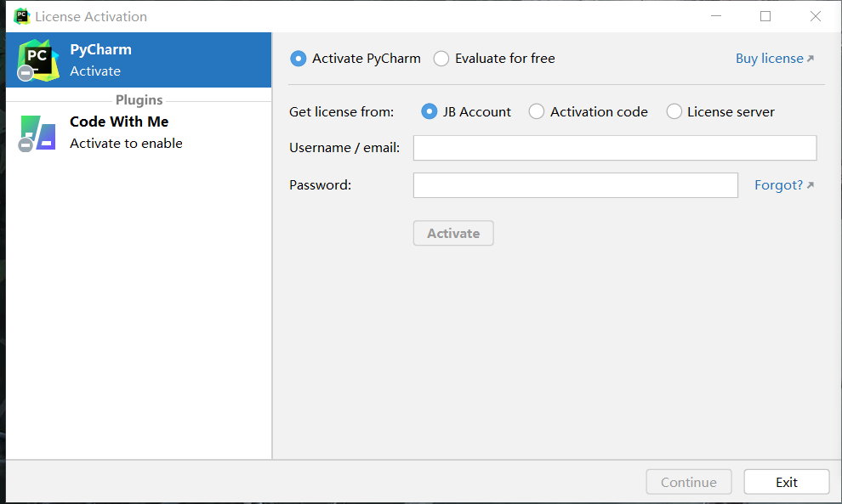Open the Forgot? password link
842x504 pixels.
pos(784,185)
